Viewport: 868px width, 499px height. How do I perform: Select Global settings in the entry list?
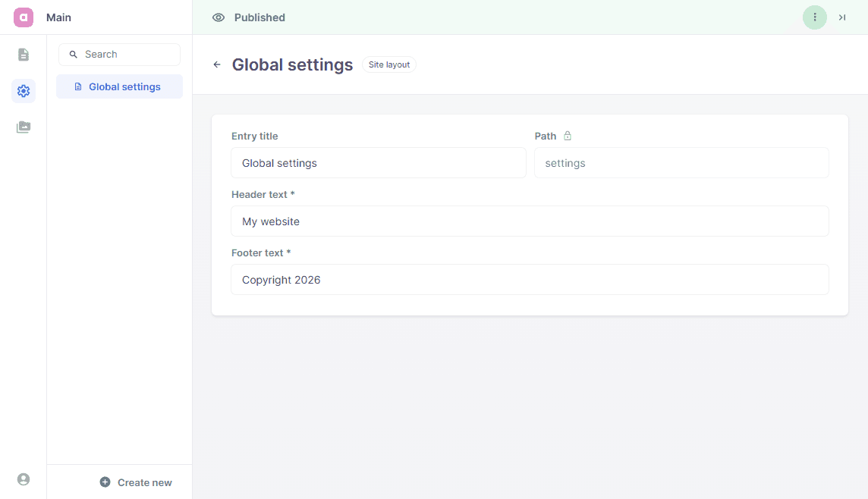124,87
